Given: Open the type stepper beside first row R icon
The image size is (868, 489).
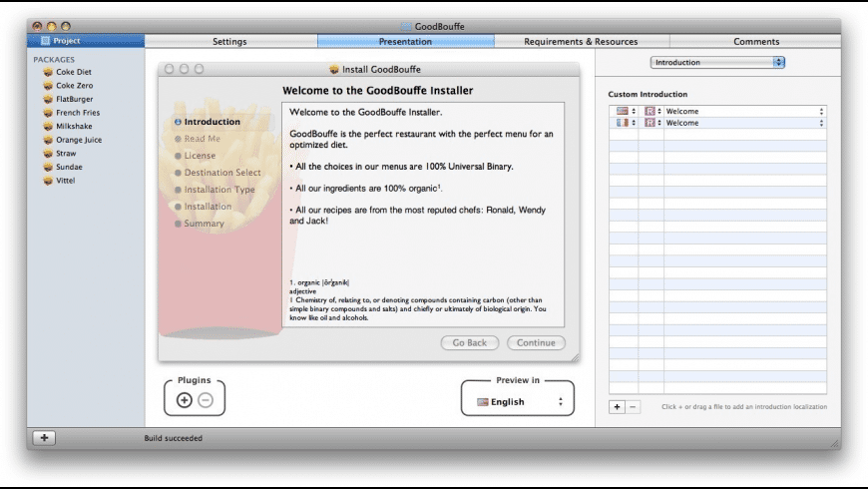Looking at the screenshot, I should click(659, 112).
